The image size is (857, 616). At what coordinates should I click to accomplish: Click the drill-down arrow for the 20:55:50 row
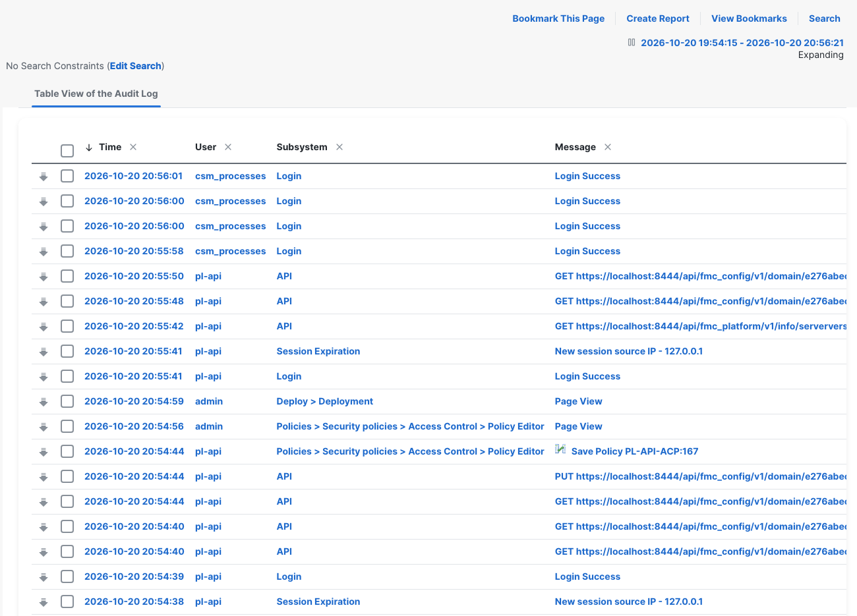click(x=44, y=277)
